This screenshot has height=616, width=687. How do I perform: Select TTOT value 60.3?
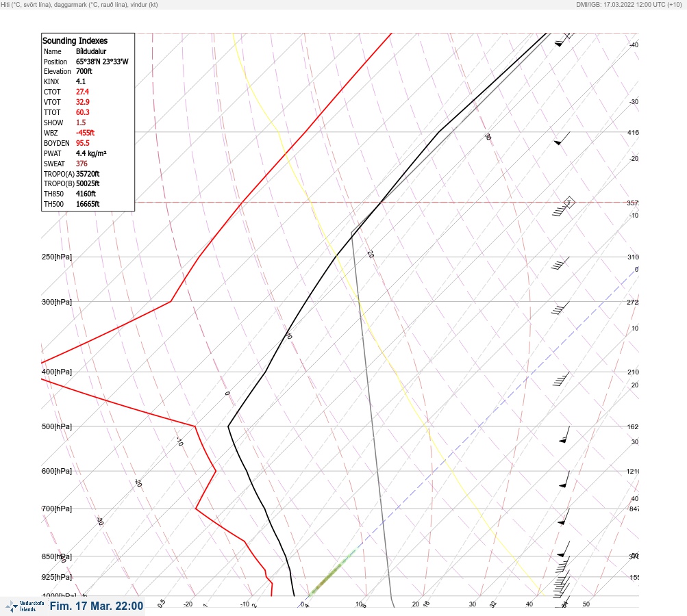[x=83, y=112]
